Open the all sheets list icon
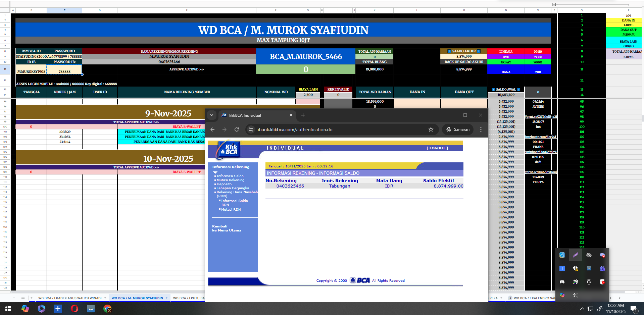644x315 pixels. [x=23, y=298]
